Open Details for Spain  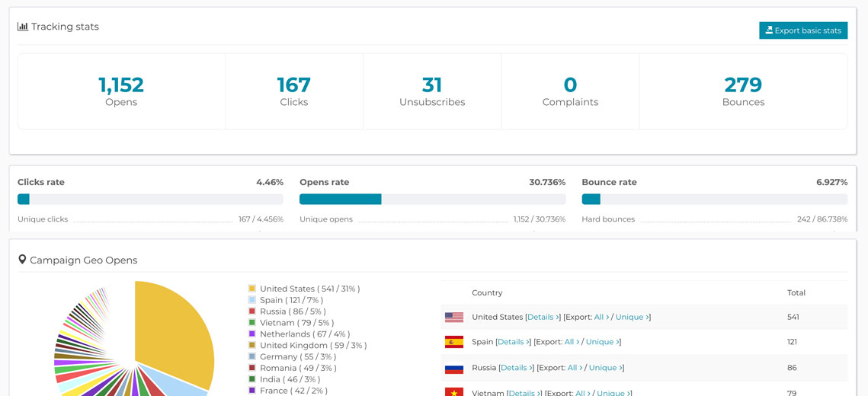click(514, 342)
